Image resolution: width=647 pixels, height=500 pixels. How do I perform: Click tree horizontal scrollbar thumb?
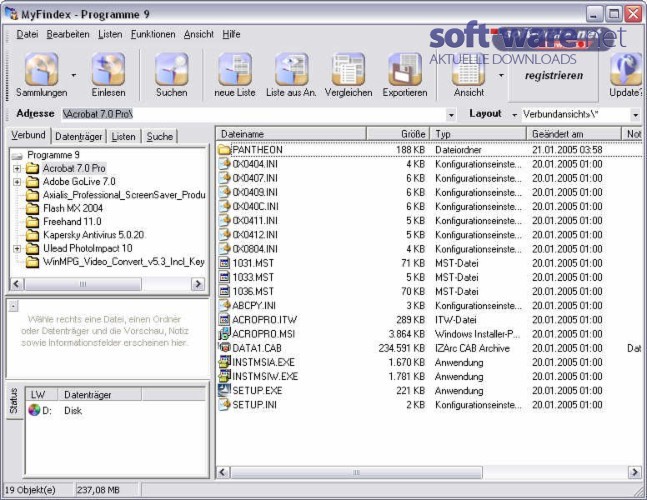point(83,284)
